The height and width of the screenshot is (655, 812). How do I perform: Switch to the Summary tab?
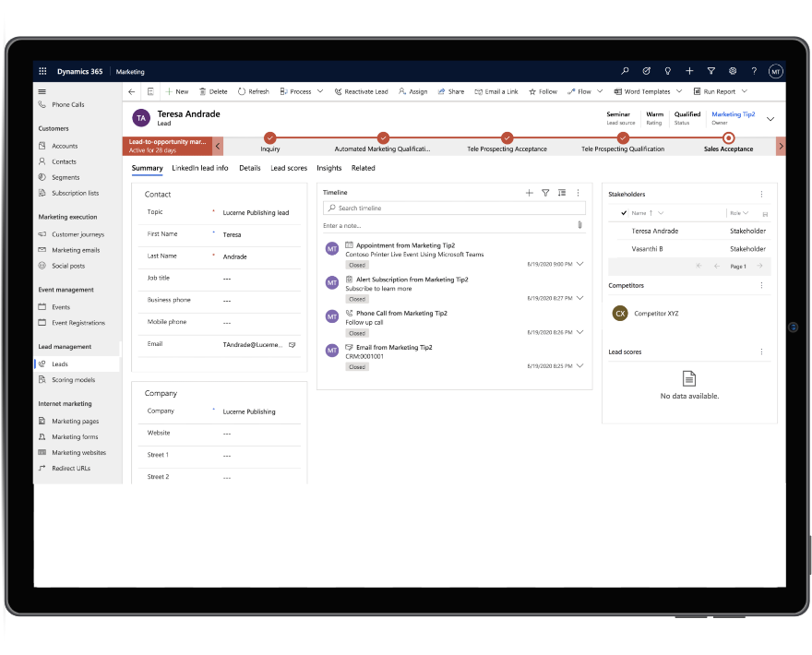tap(147, 168)
